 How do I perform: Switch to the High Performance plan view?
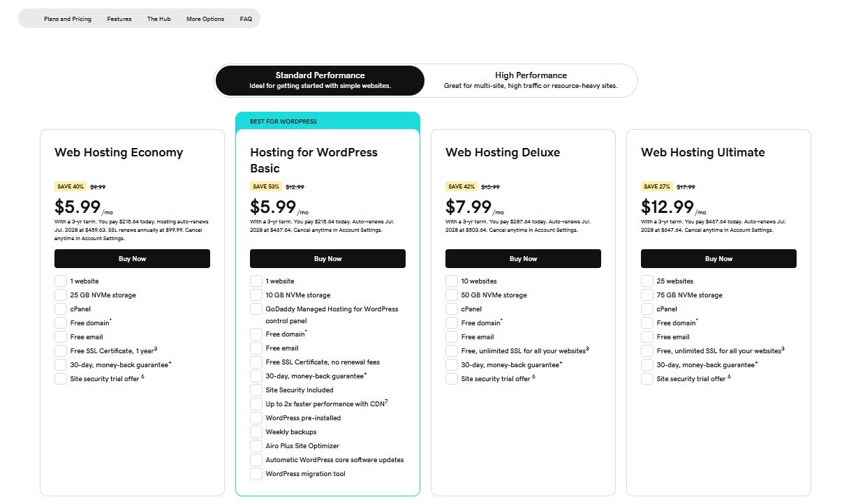point(531,80)
